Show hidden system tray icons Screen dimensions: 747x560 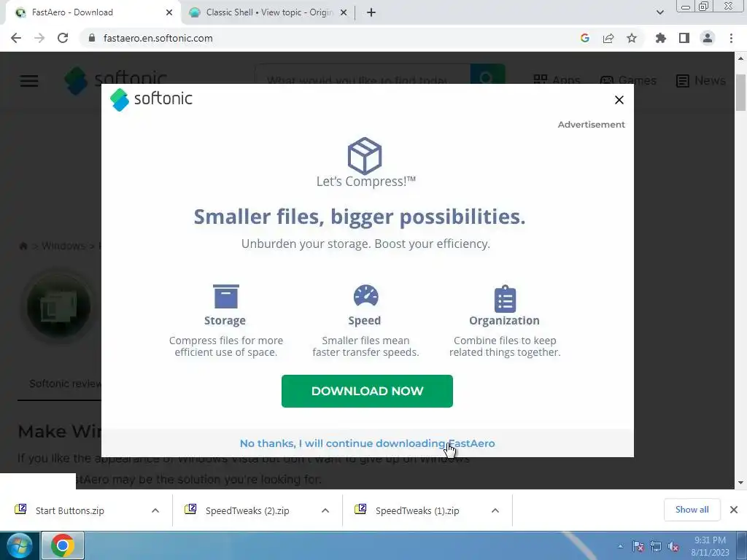coord(620,546)
